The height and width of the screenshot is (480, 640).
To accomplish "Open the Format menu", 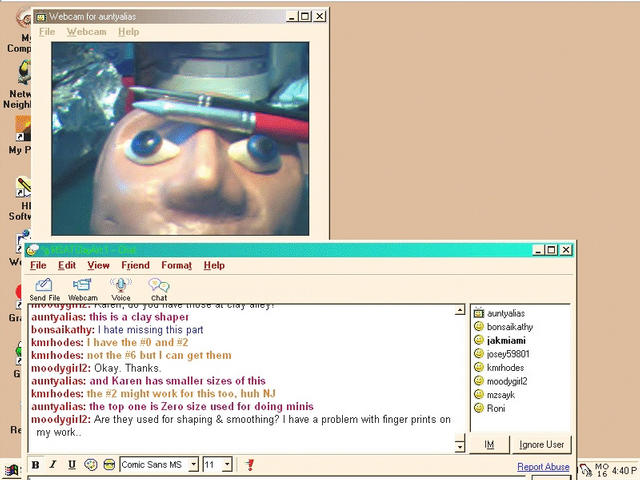I will click(176, 265).
